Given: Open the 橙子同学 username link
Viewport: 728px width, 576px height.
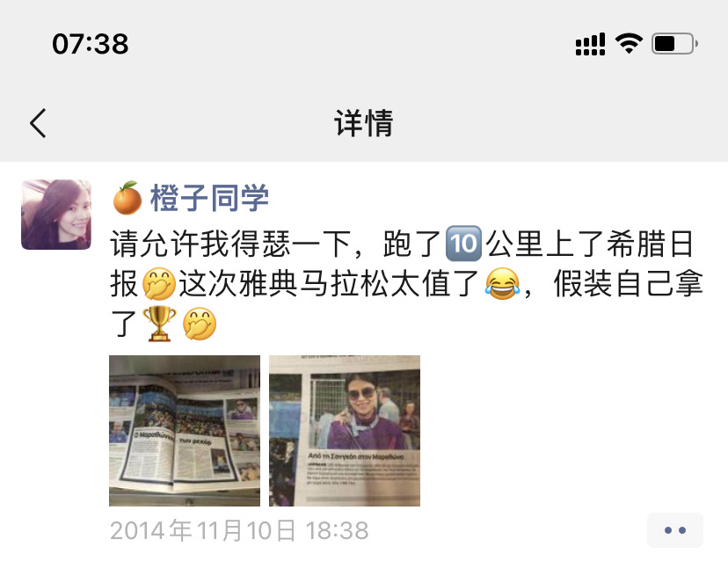Looking at the screenshot, I should click(209, 198).
